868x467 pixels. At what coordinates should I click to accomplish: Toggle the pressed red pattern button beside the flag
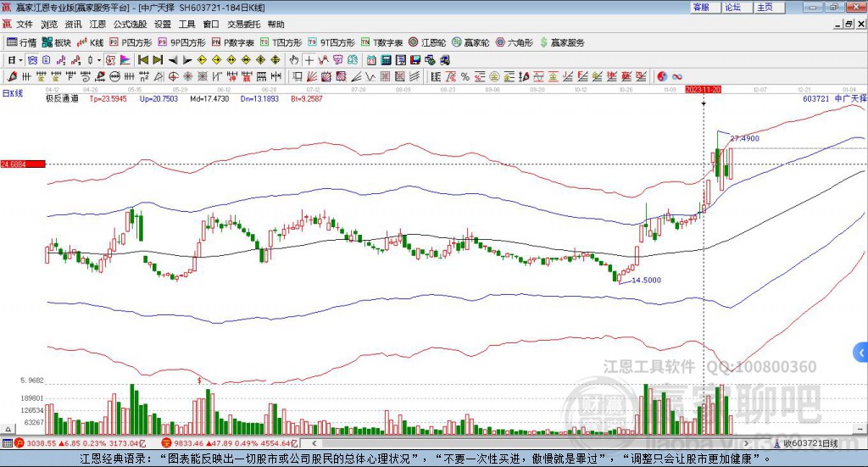point(111,60)
